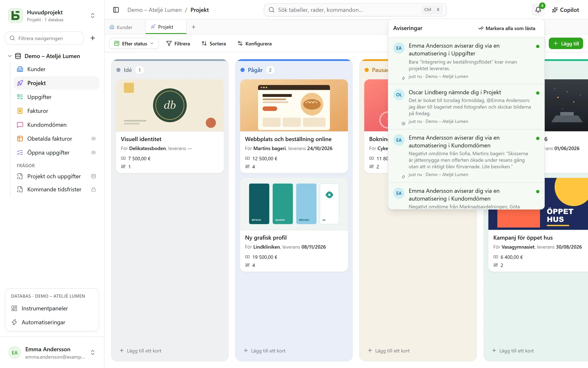This screenshot has height=368, width=588.
Task: Click the Huvudprojekt logo icon
Action: pos(16,16)
